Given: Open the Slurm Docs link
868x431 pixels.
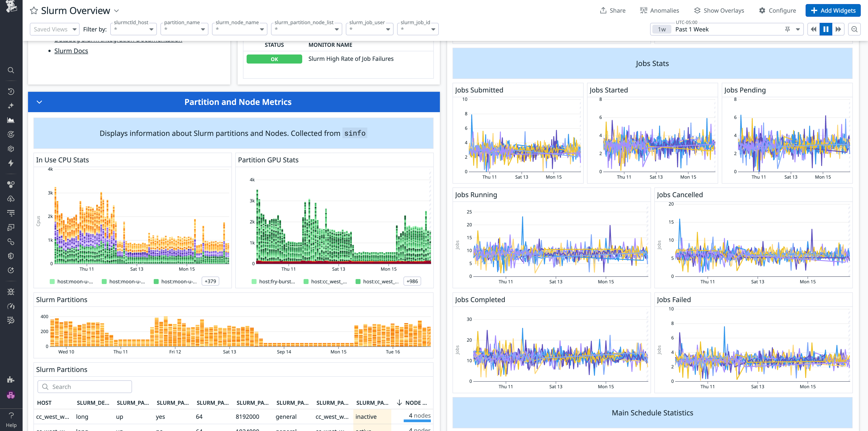Looking at the screenshot, I should 71,51.
